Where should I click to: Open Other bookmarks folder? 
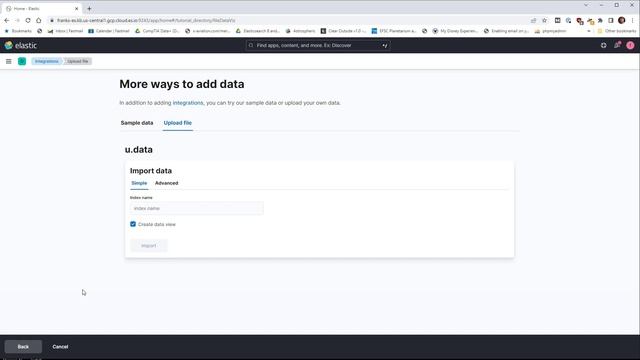tap(617, 31)
